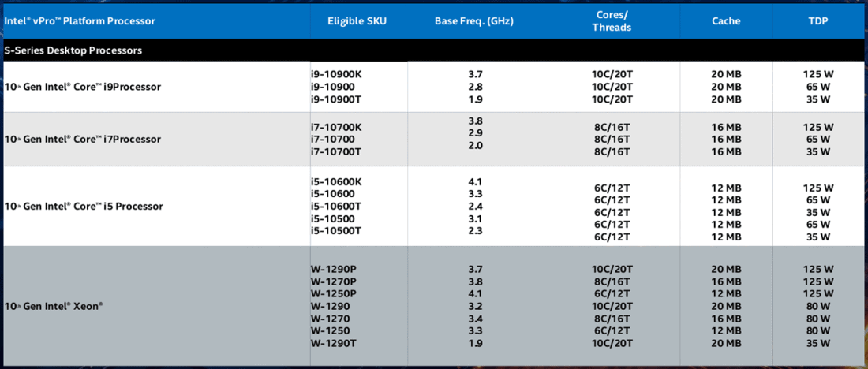The height and width of the screenshot is (369, 868).
Task: Click 10C/20T in the i9-10900K row
Action: (612, 73)
